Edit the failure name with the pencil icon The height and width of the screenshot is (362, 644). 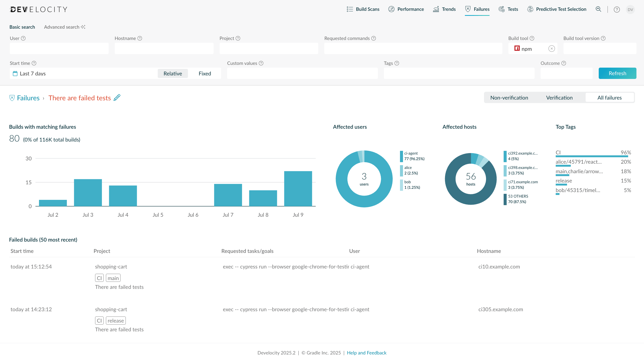pyautogui.click(x=117, y=98)
